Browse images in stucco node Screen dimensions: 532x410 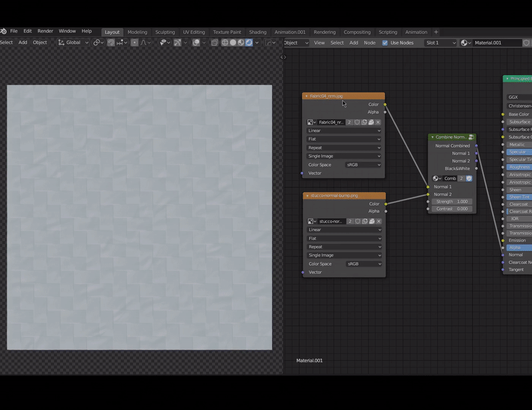312,221
